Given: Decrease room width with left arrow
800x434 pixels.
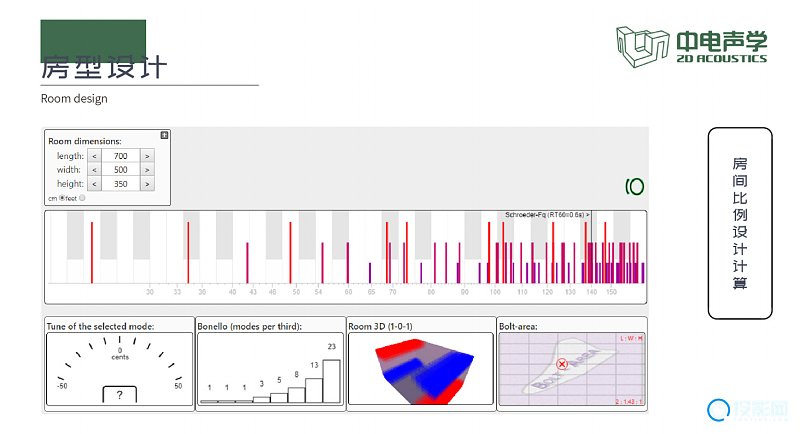Looking at the screenshot, I should pos(95,170).
